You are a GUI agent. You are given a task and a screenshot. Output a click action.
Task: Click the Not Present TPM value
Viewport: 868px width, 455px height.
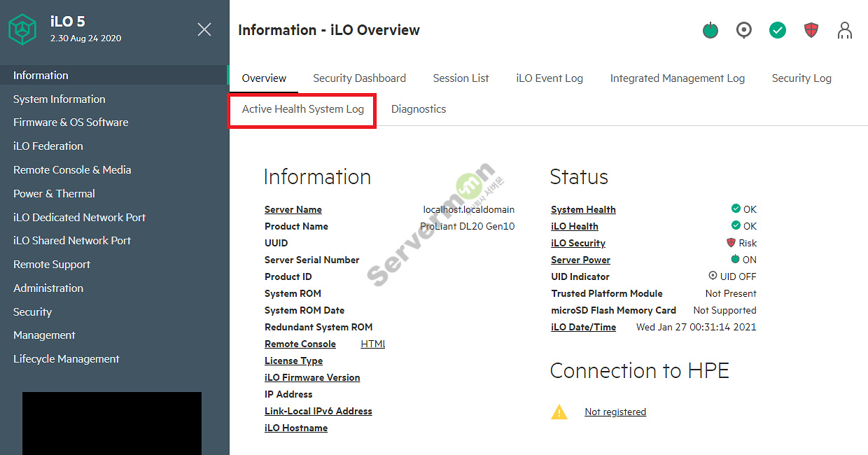coord(731,293)
